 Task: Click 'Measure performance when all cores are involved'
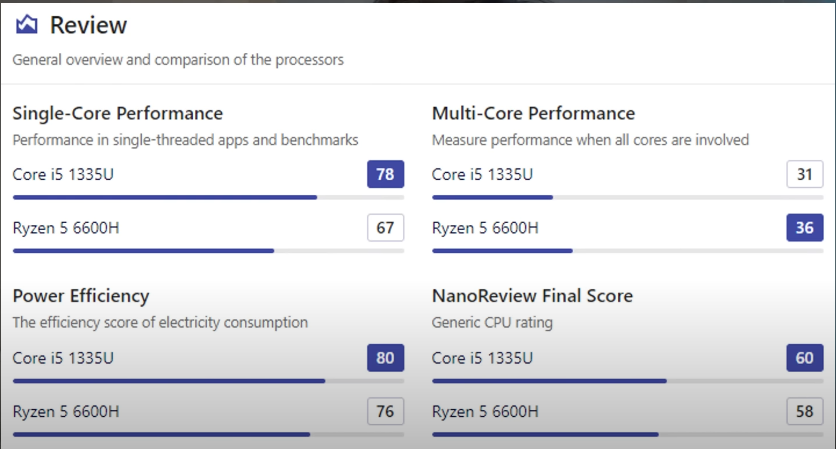pos(590,140)
